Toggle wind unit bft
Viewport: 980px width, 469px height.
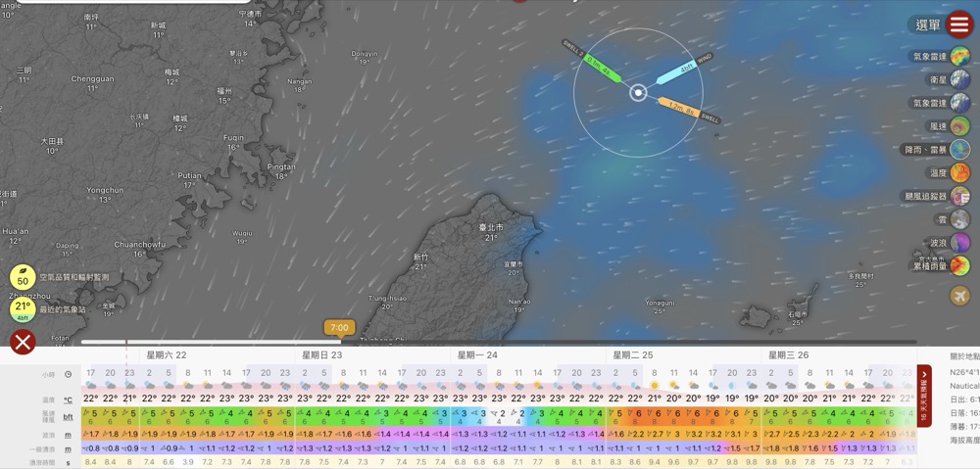(68, 417)
